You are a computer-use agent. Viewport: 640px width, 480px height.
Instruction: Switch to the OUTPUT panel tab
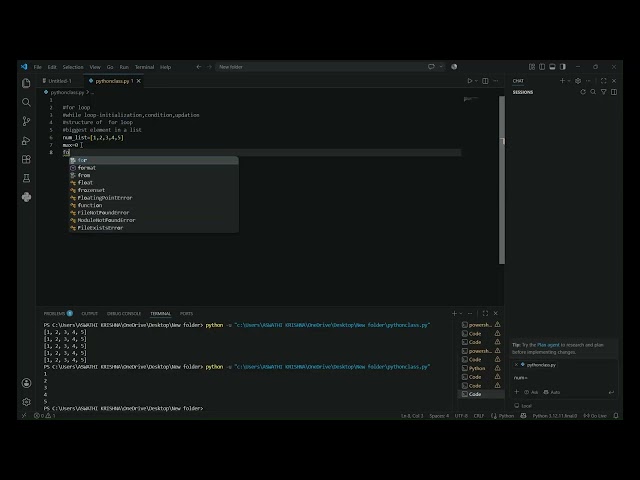point(90,313)
